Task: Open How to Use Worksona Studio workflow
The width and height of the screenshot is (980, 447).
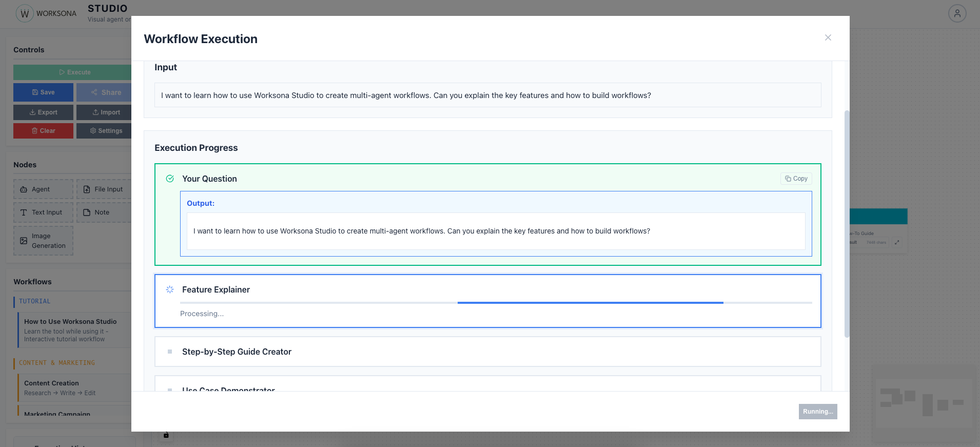Action: pos(75,329)
